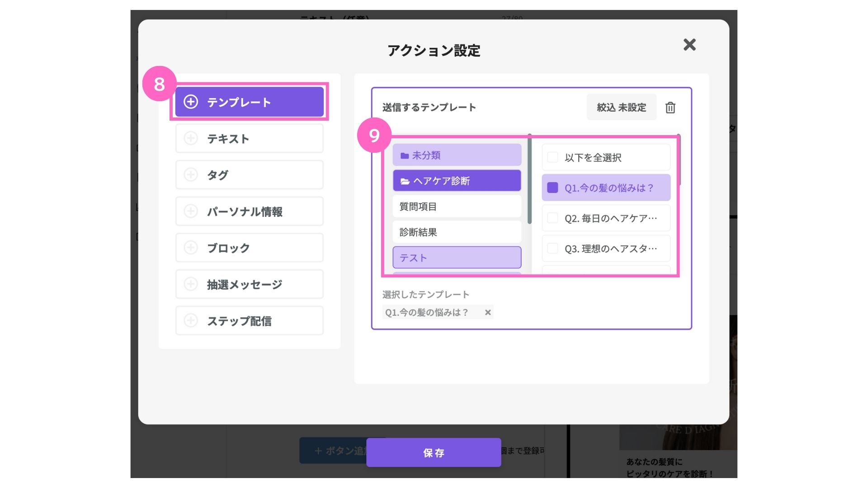The width and height of the screenshot is (868, 488).
Task: Click the 保存 button
Action: 434,452
